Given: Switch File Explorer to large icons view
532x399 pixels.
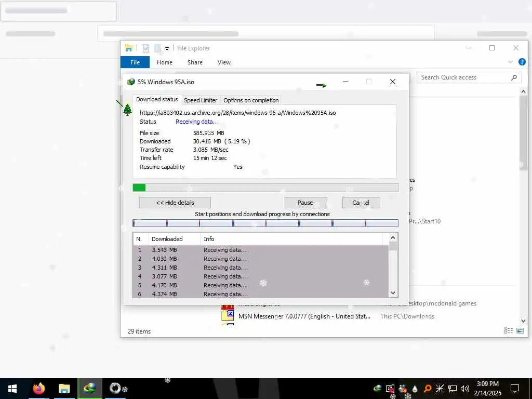Looking at the screenshot, I should (520, 330).
